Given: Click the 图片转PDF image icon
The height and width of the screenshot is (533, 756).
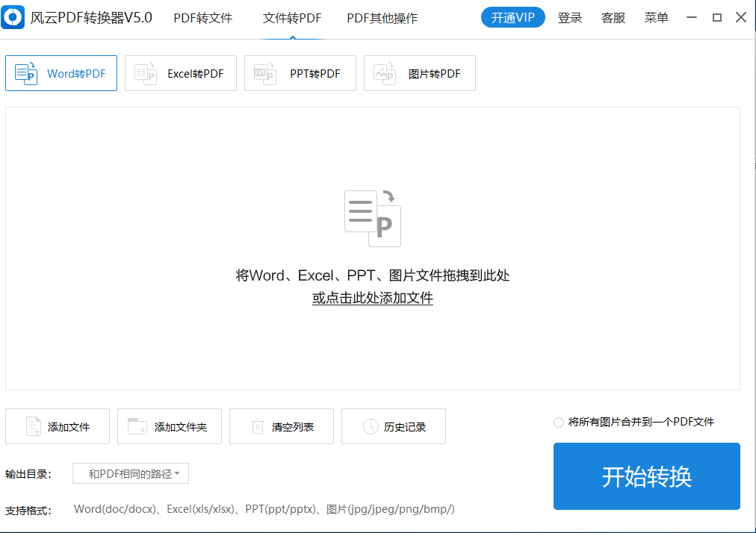Looking at the screenshot, I should 385,74.
